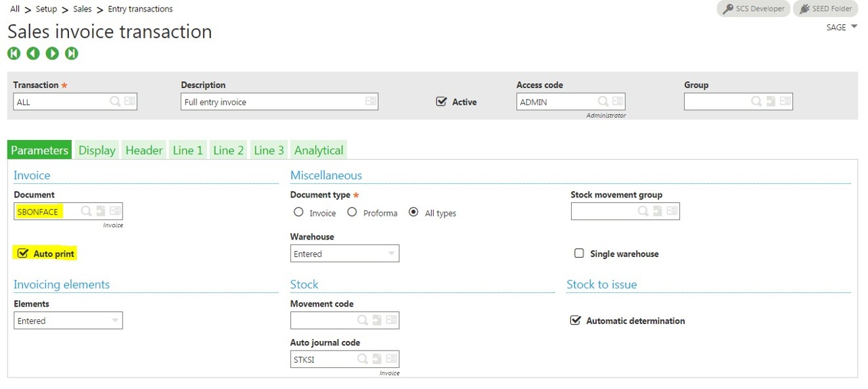Screen dimensions: 868x389
Task: Toggle the Active checkbox
Action: click(x=442, y=101)
